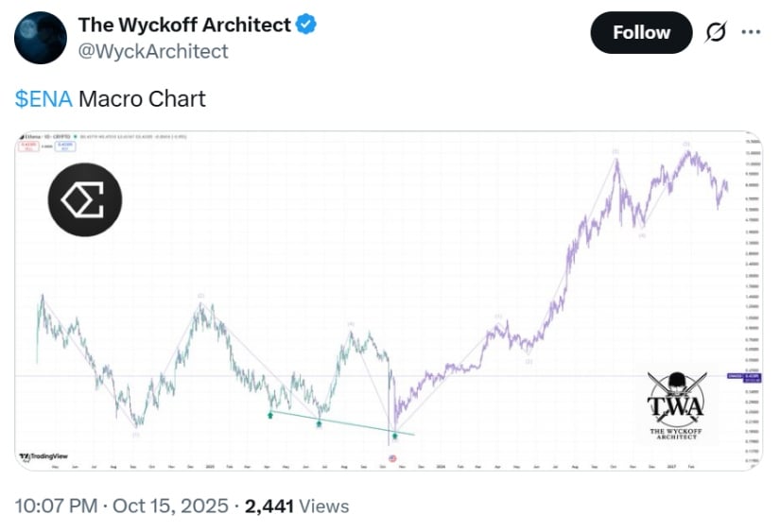
Task: Click the middle green arrow on trendline
Action: (x=320, y=424)
